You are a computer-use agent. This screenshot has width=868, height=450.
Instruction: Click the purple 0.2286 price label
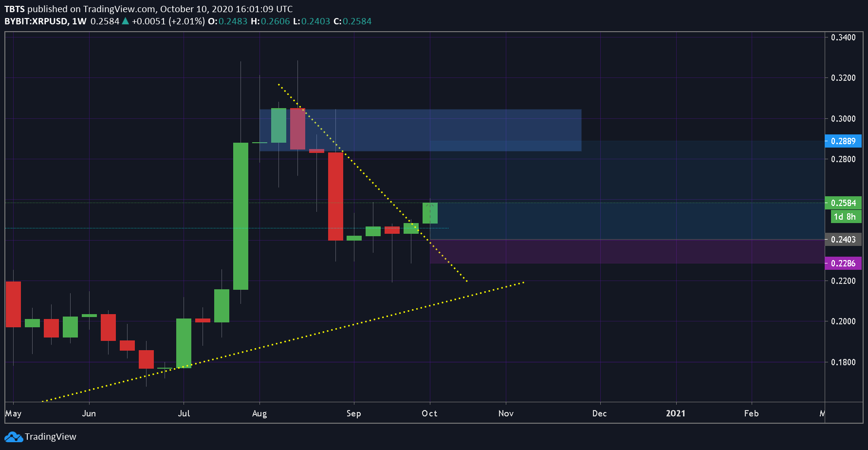[x=843, y=263]
